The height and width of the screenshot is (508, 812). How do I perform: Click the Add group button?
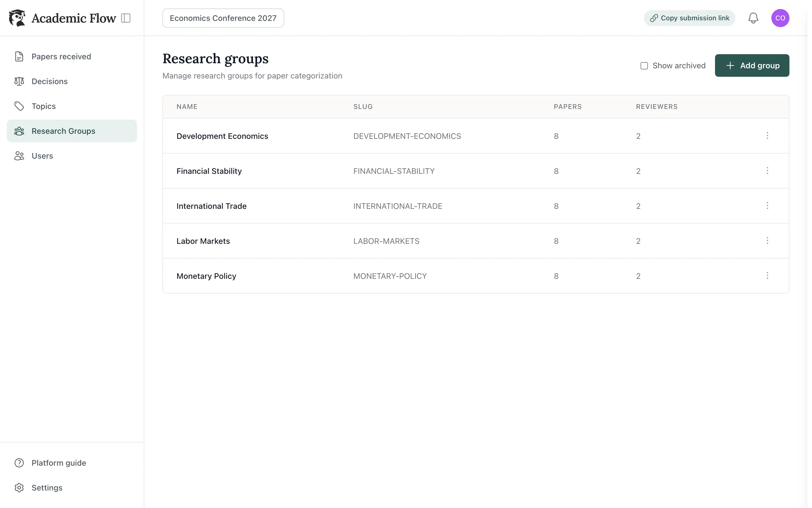coord(752,65)
